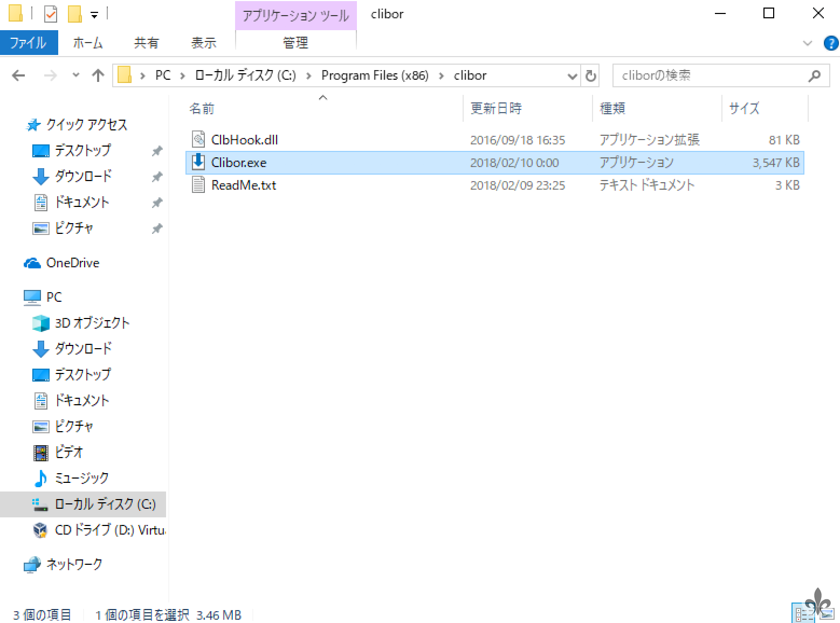Screen dimensions: 840x623
Task: Select the Application Tools (アプリケーション ツール) tab header
Action: tap(295, 15)
